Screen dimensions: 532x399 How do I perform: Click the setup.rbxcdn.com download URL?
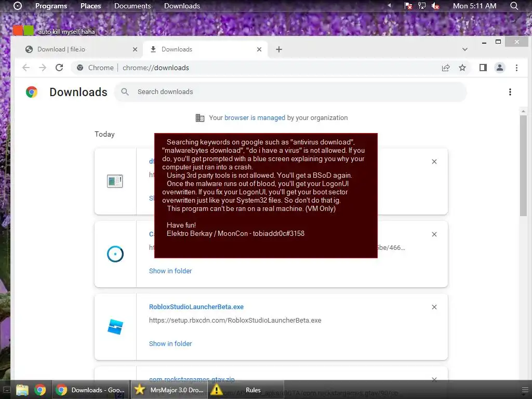click(x=235, y=320)
